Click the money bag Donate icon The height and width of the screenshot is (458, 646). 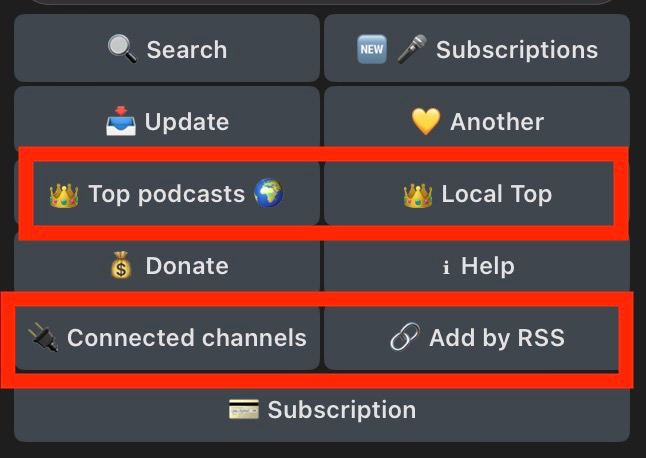pos(121,265)
